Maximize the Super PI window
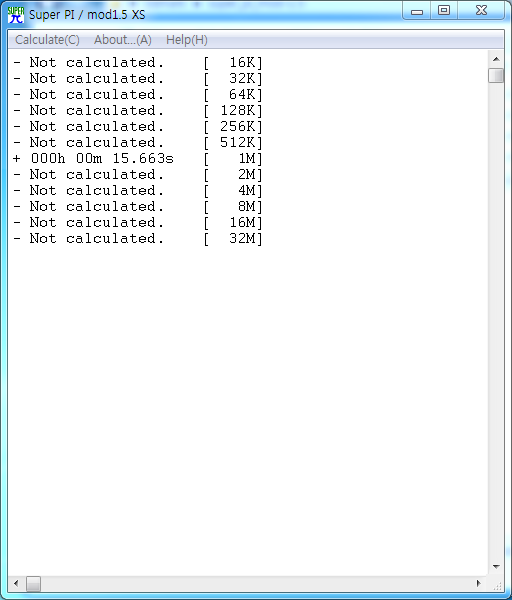Screen dimensions: 512x600 444,11
